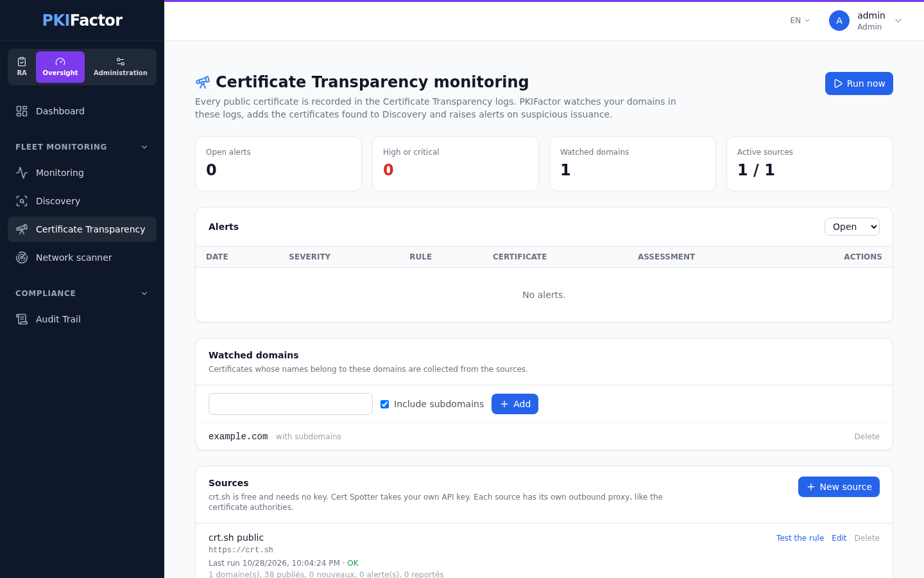Click the example.com domain text

tap(238, 437)
